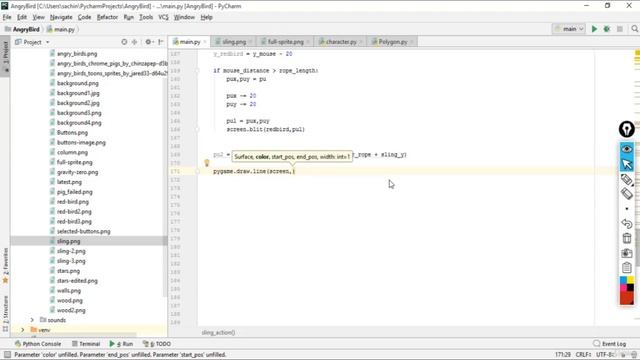Screen dimensions: 640x360
Task: Open the 4: Run tool window
Action: (121, 344)
